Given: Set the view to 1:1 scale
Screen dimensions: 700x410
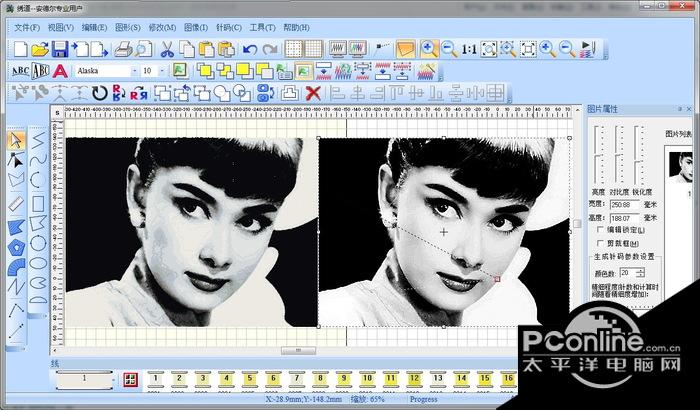Looking at the screenshot, I should 469,49.
